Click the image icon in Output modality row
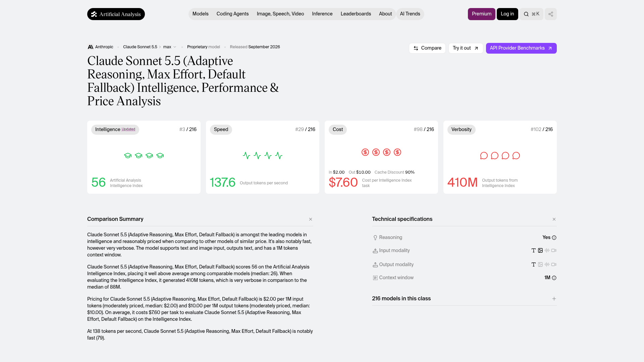Screen dimensions: 644x362 [540, 264]
